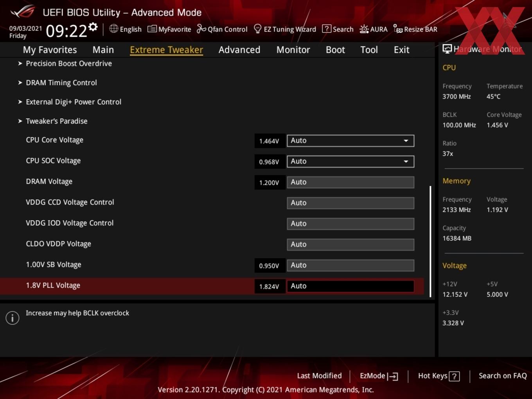Click Last Modified
This screenshot has height=399, width=532.
319,376
